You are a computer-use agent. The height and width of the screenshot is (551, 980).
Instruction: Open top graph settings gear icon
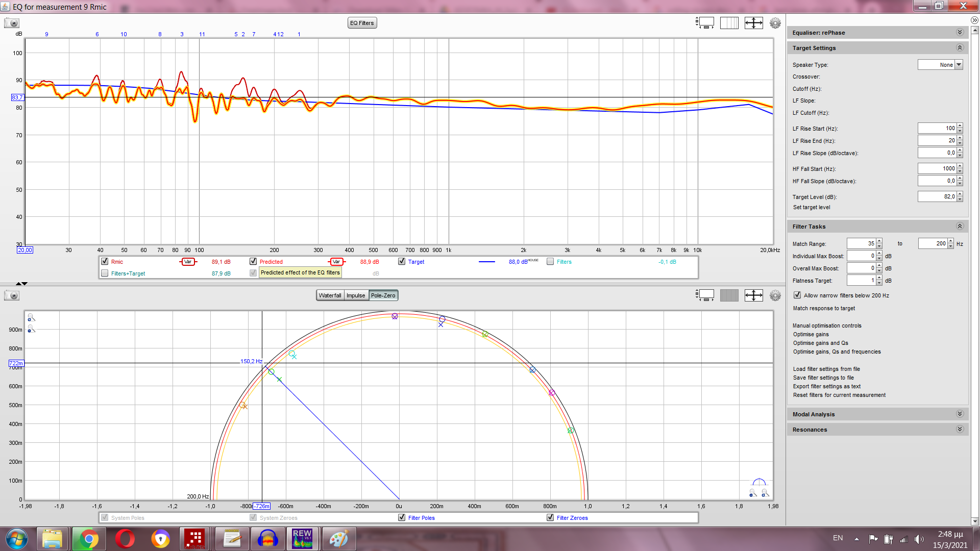pos(775,23)
